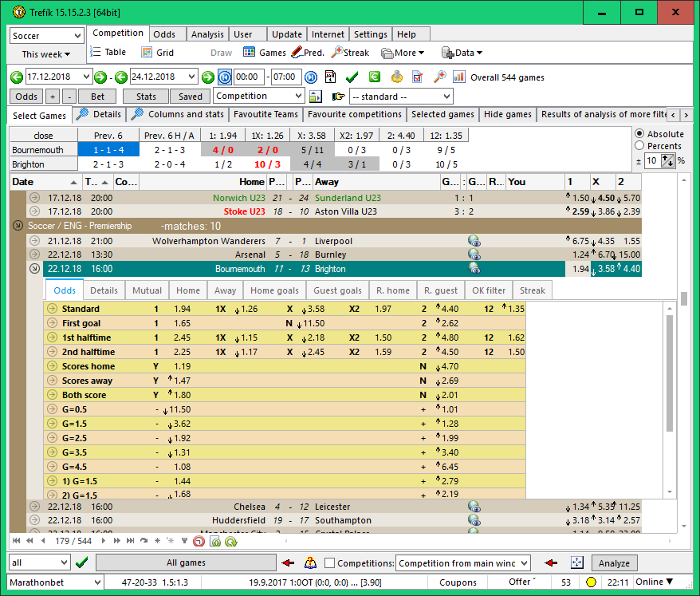Image resolution: width=700 pixels, height=596 pixels.
Task: Select the Percents radio button
Action: click(639, 146)
